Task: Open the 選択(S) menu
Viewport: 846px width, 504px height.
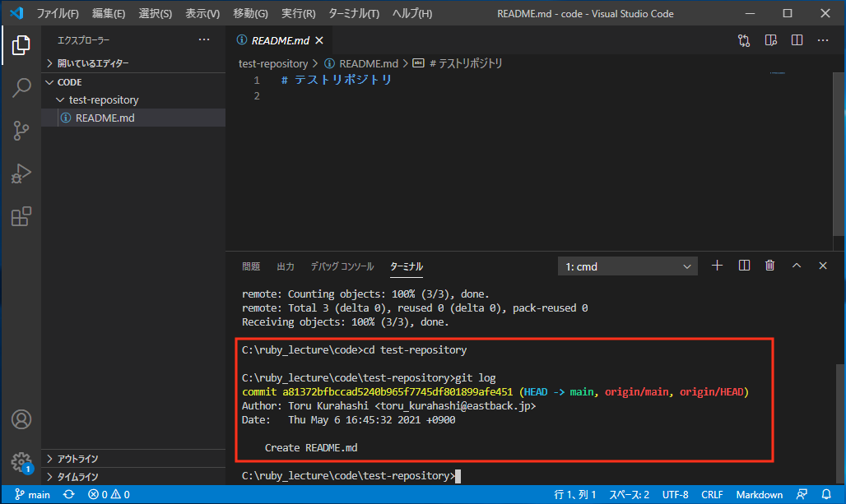Action: (x=156, y=13)
